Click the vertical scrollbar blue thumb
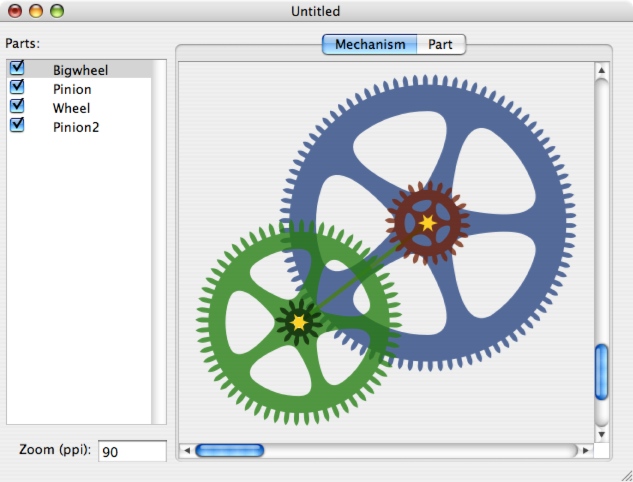Image resolution: width=633 pixels, height=482 pixels. pyautogui.click(x=602, y=372)
